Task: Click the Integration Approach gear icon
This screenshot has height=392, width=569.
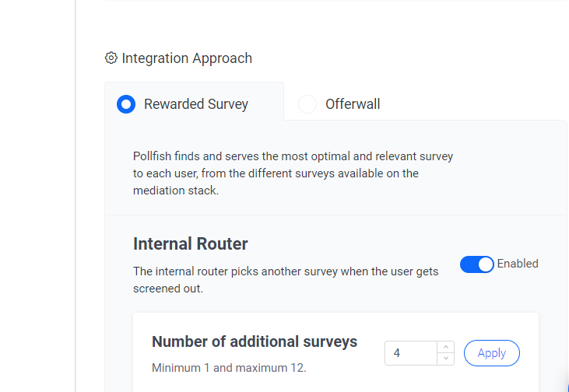Action: click(x=111, y=58)
